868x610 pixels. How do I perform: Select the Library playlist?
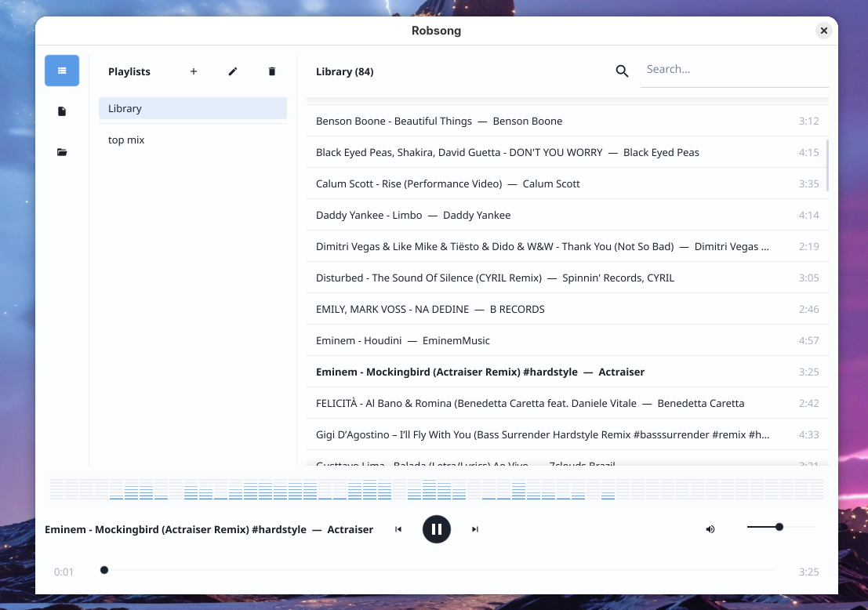tap(193, 108)
